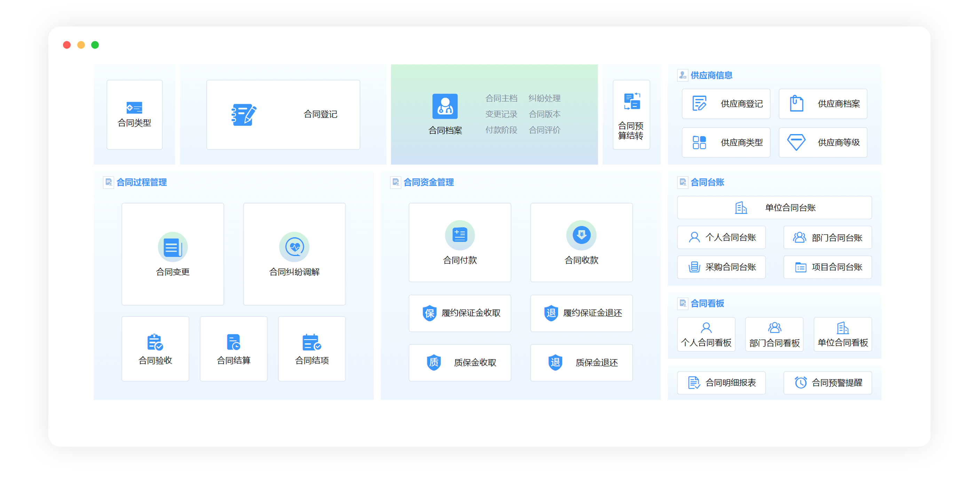Open the 付款阶段 link
Viewport: 980px width, 479px height.
tap(501, 130)
